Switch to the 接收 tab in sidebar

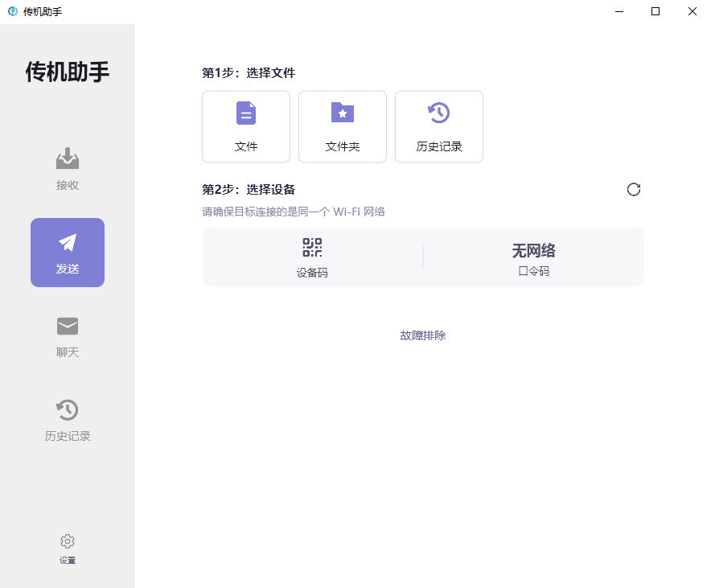68,169
